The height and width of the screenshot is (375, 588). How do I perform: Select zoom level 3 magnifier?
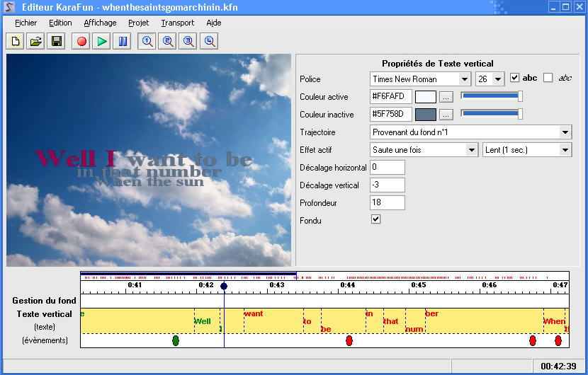click(x=189, y=42)
